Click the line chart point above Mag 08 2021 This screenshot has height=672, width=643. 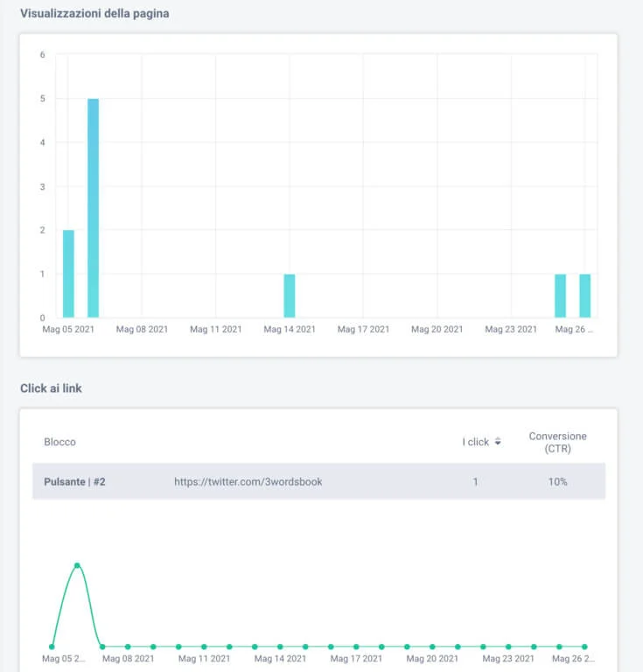coord(128,647)
